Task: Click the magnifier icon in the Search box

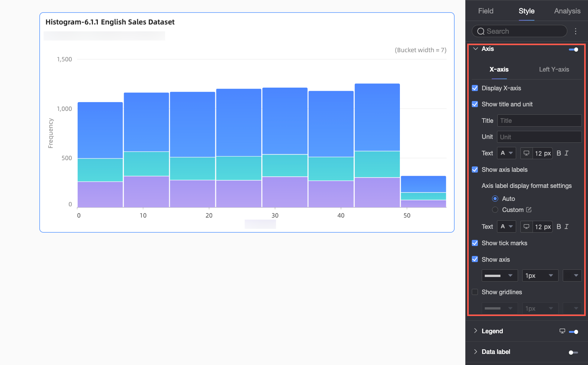Action: (481, 31)
